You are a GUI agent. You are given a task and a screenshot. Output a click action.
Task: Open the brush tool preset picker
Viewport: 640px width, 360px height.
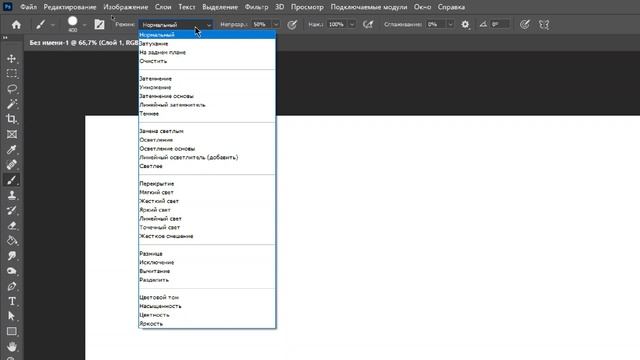pyautogui.click(x=44, y=24)
